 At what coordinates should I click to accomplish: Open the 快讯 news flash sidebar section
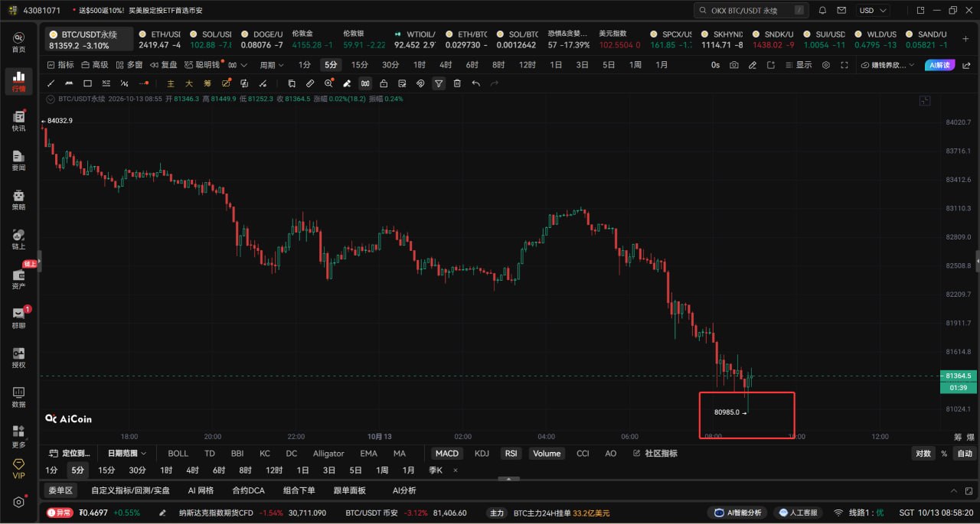(x=18, y=121)
